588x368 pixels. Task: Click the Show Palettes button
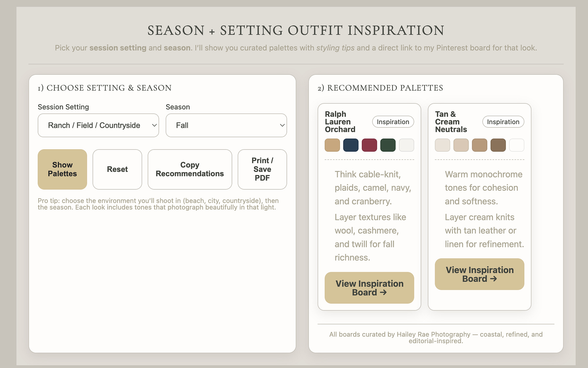(x=62, y=169)
